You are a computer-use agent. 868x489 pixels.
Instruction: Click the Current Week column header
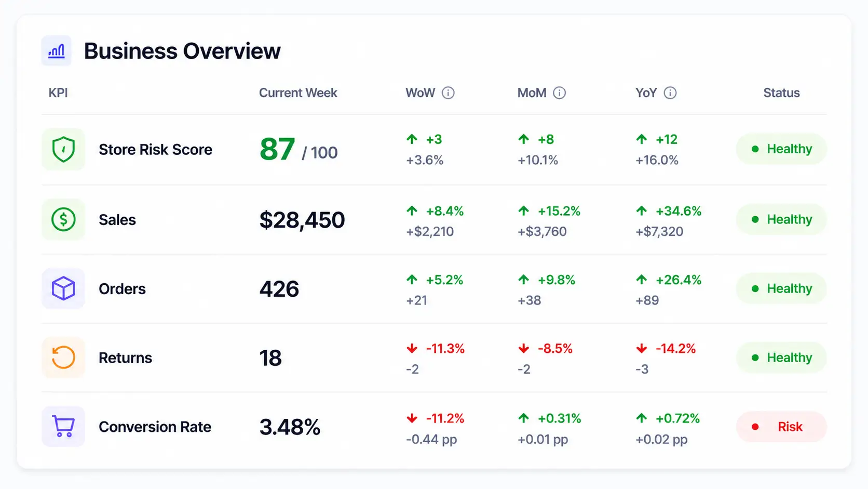point(298,93)
